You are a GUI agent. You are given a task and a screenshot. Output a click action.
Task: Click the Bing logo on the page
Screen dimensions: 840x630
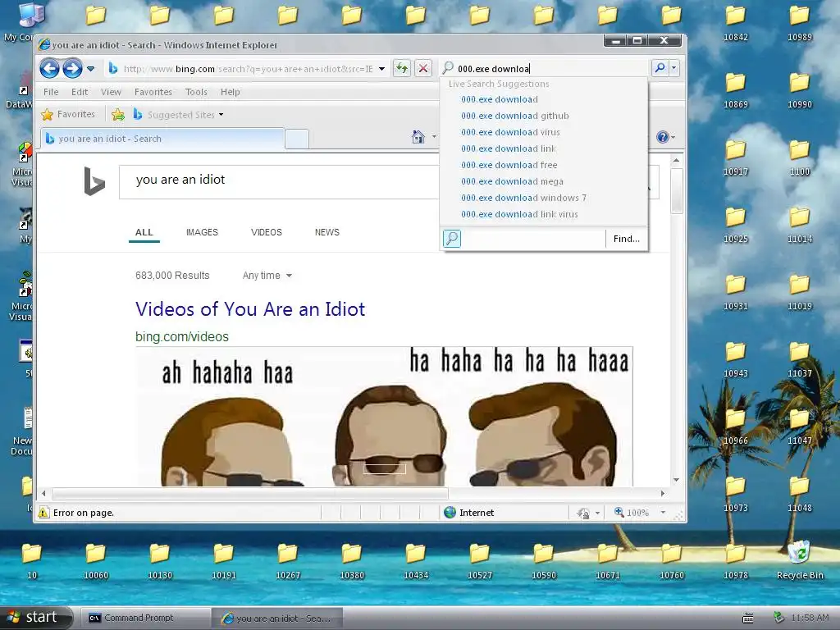tap(94, 181)
